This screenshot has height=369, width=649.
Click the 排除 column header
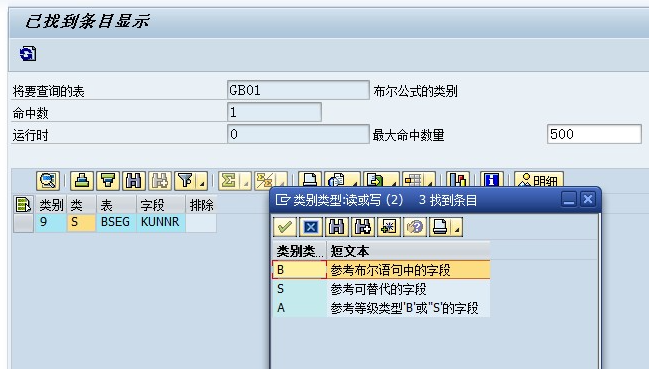click(201, 205)
